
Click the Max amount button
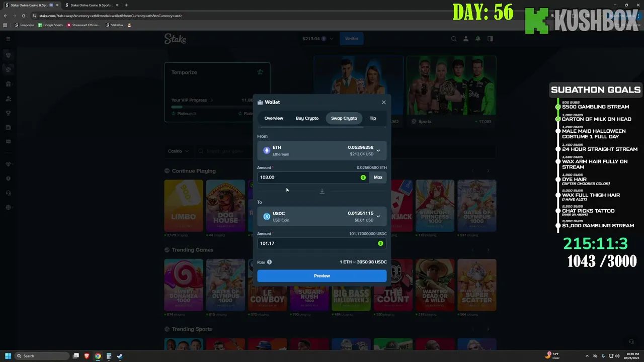[x=378, y=177]
